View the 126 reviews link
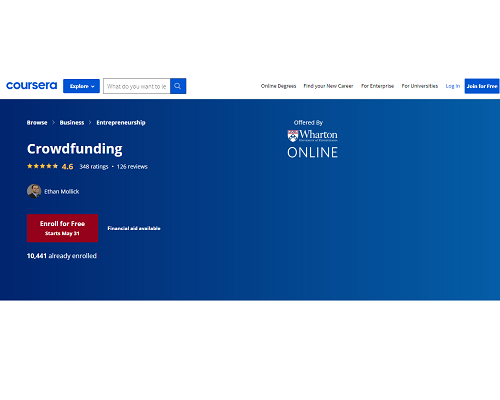This screenshot has width=500, height=400. tap(132, 166)
